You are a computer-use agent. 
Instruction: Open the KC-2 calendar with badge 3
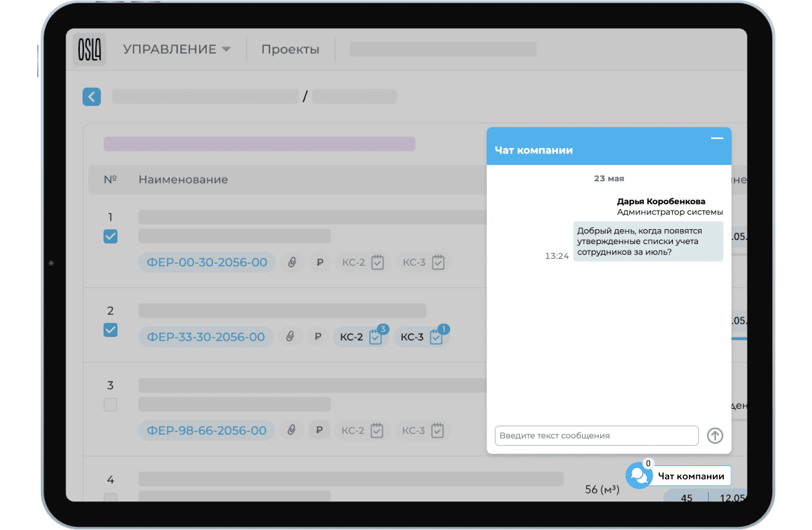[375, 337]
